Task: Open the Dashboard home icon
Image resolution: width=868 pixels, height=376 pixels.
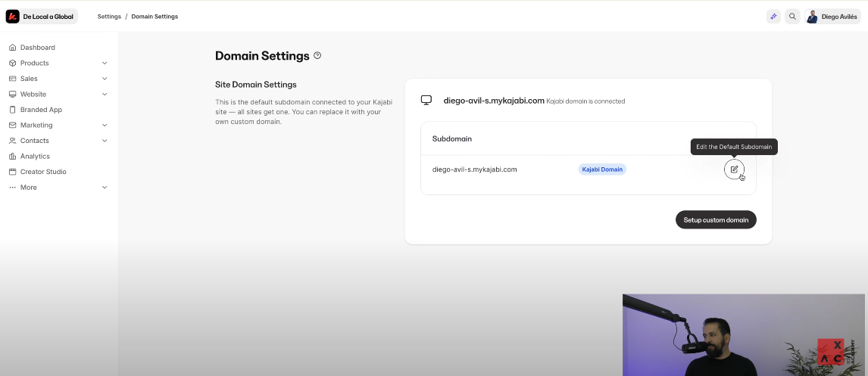Action: 13,48
